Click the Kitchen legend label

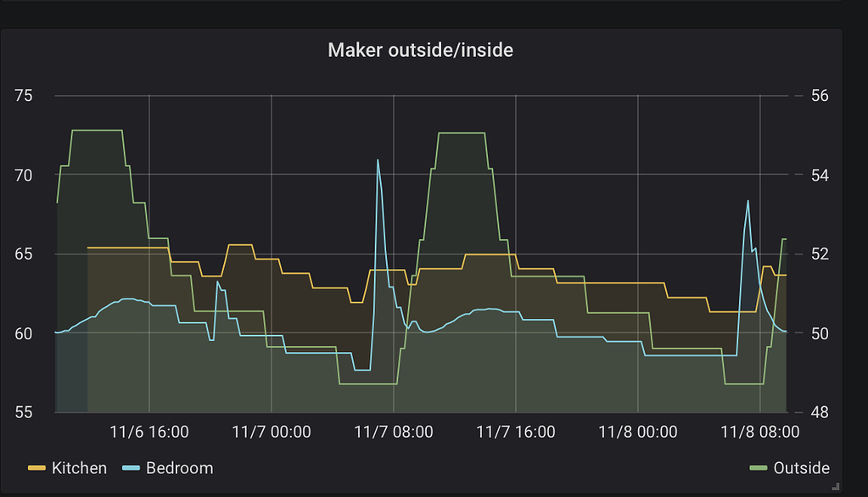[x=81, y=467]
